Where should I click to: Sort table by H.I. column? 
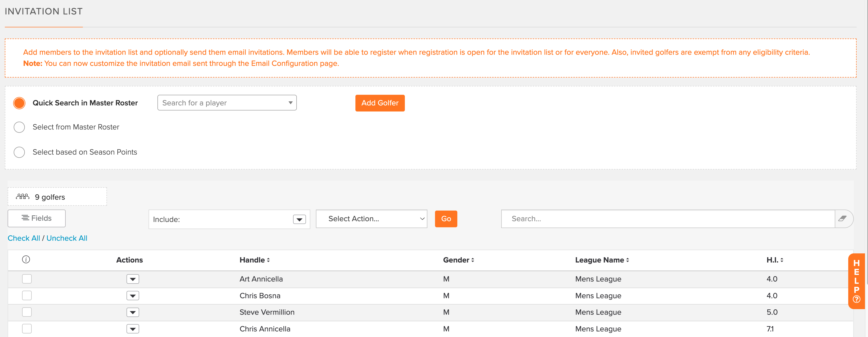pos(775,260)
